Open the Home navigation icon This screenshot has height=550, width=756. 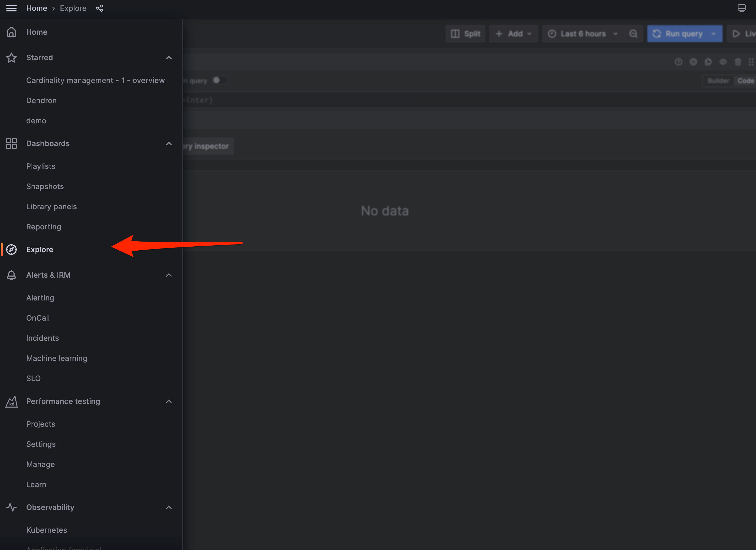click(11, 32)
